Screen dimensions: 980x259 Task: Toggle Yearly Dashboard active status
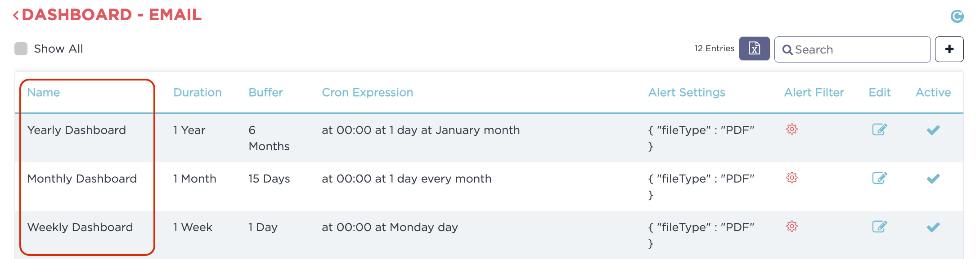coord(933,130)
